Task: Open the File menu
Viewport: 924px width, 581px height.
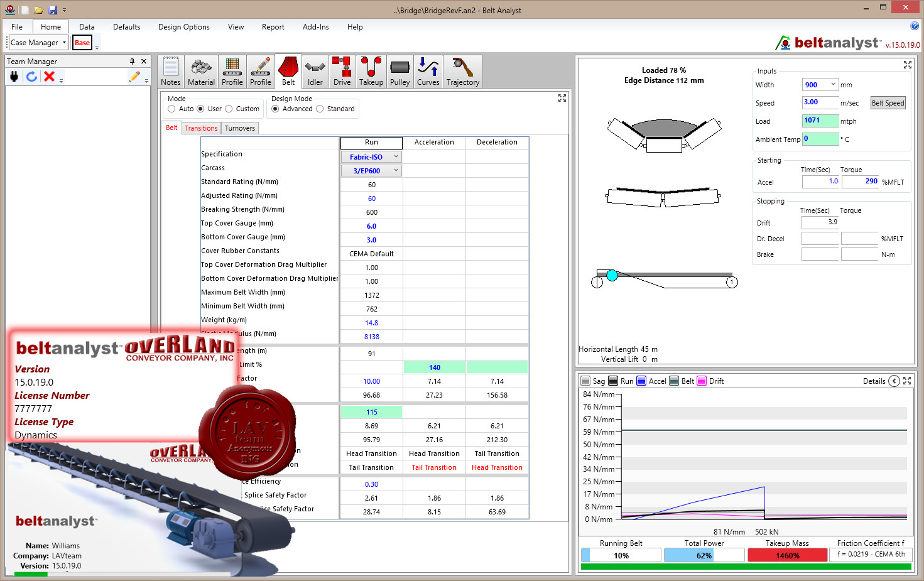Action: [x=17, y=26]
